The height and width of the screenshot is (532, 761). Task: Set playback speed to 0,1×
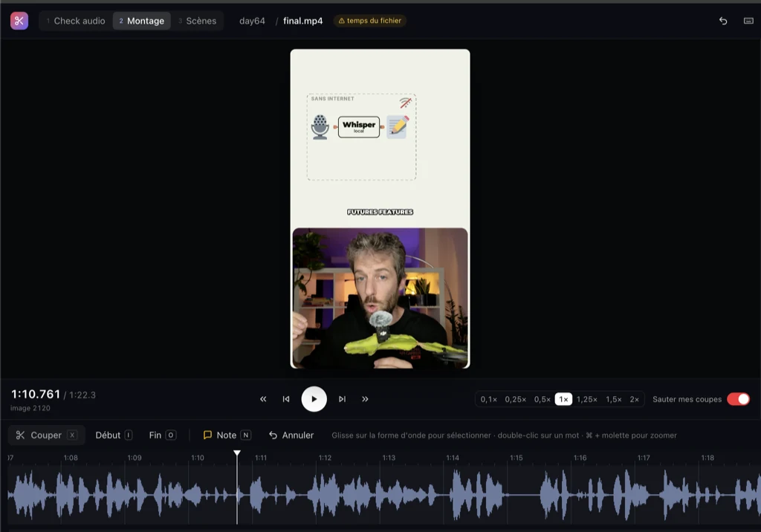489,399
